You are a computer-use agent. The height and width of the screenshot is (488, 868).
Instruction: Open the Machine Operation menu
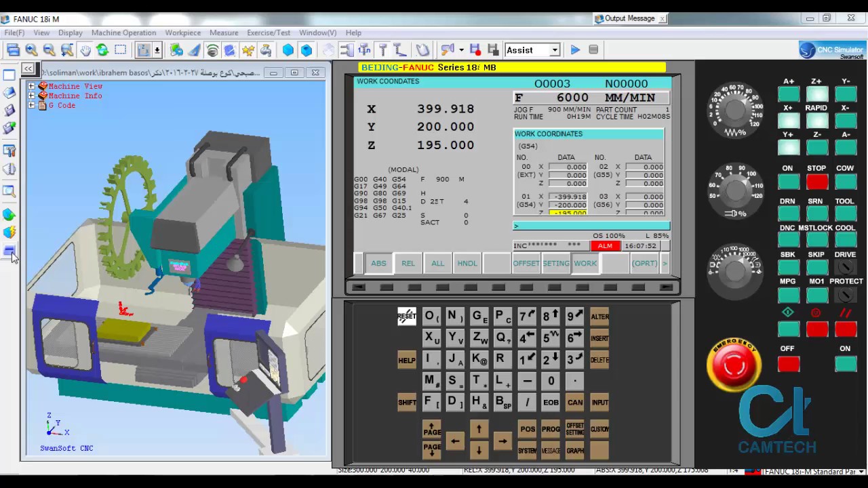pos(123,33)
